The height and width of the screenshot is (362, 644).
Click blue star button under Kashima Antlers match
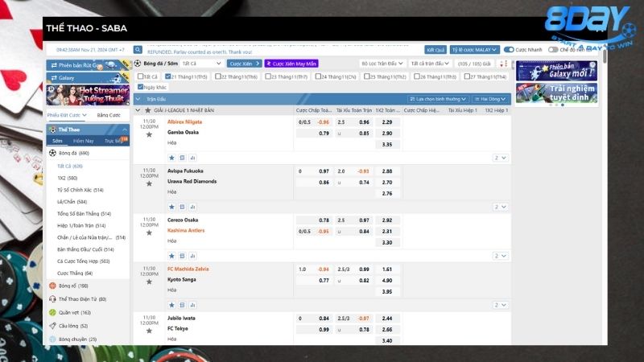(x=171, y=256)
